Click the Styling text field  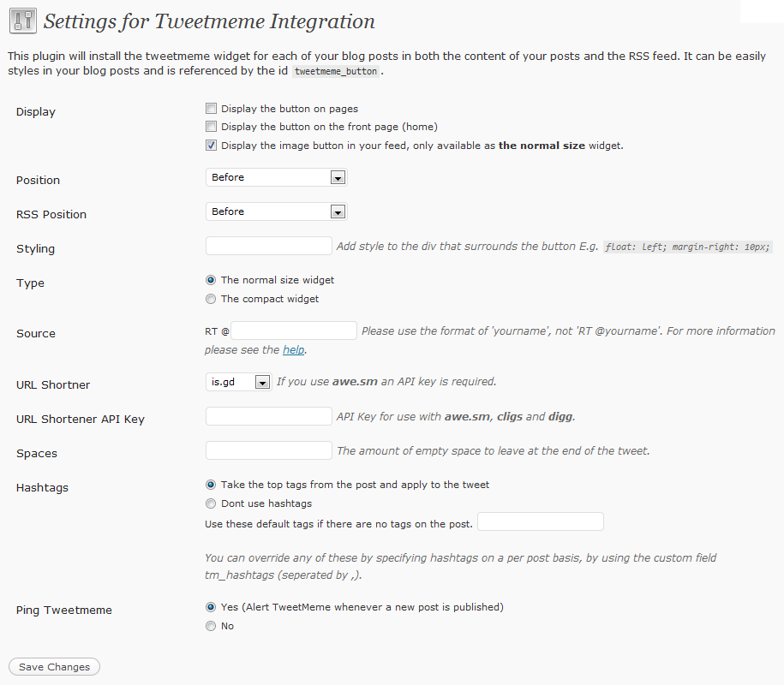tap(268, 246)
